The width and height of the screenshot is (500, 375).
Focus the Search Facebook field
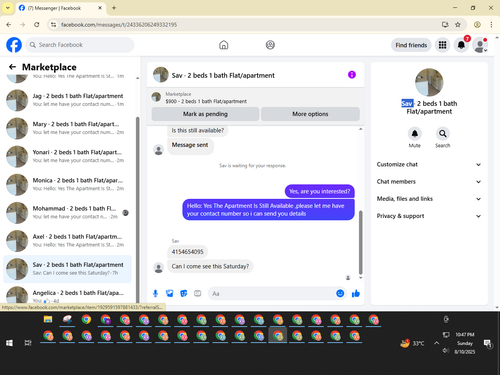click(80, 45)
